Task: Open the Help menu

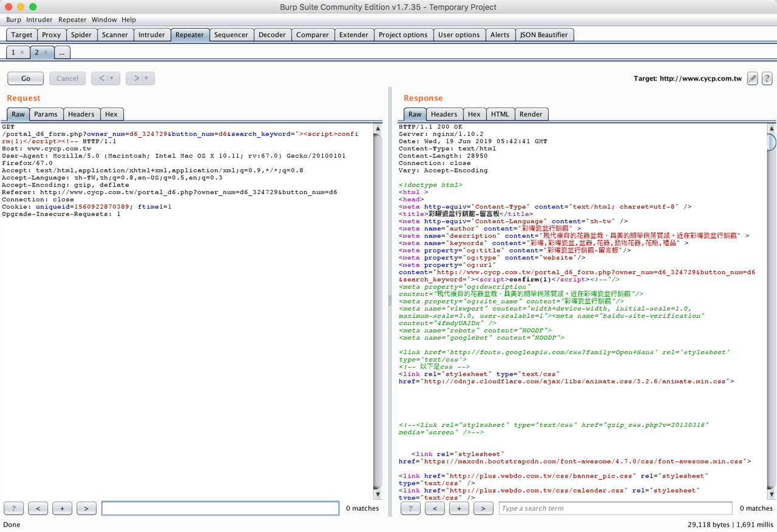Action: coord(129,19)
